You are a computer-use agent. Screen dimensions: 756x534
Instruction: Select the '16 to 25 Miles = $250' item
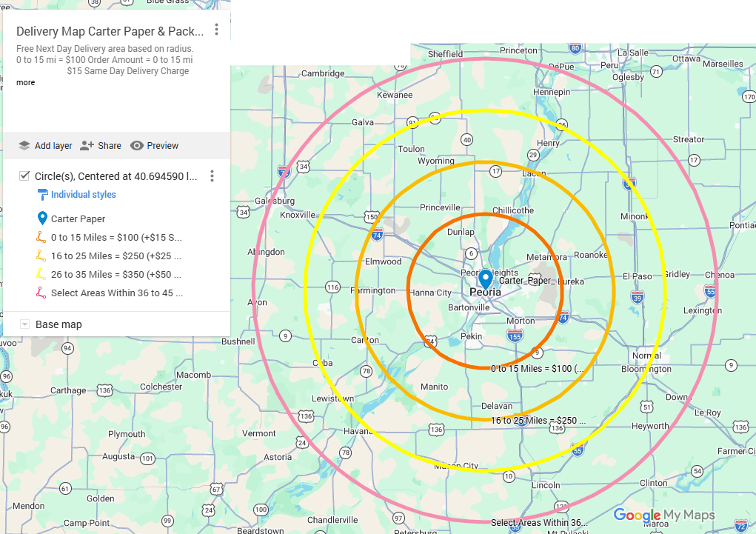116,256
